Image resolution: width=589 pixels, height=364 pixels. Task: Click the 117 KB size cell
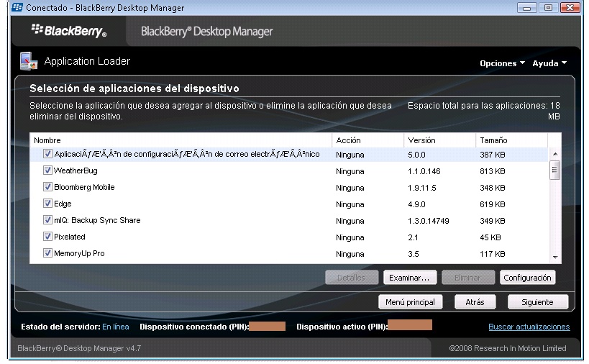(x=493, y=254)
